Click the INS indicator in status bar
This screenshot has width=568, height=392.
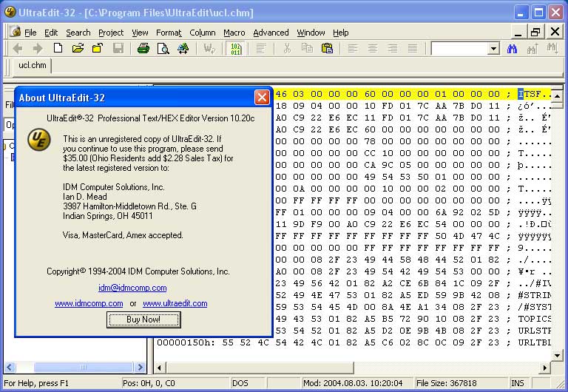(517, 383)
